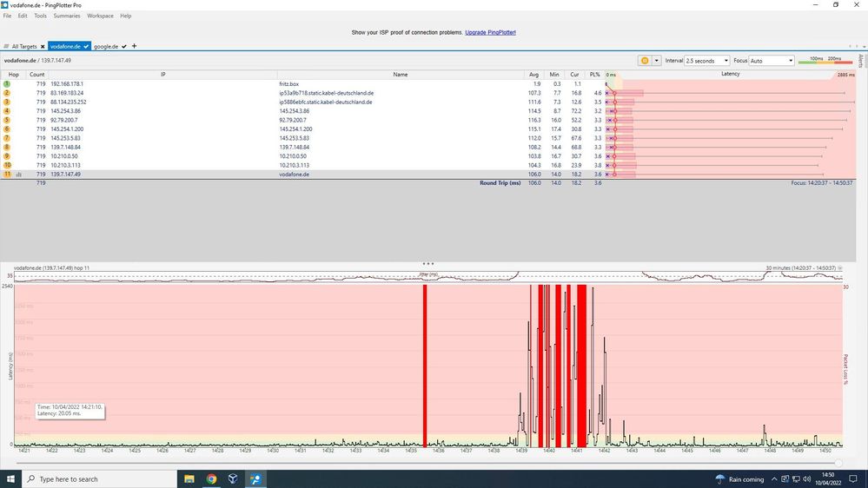Select hop 2 orange circle icon
868x488 pixels.
coord(7,93)
